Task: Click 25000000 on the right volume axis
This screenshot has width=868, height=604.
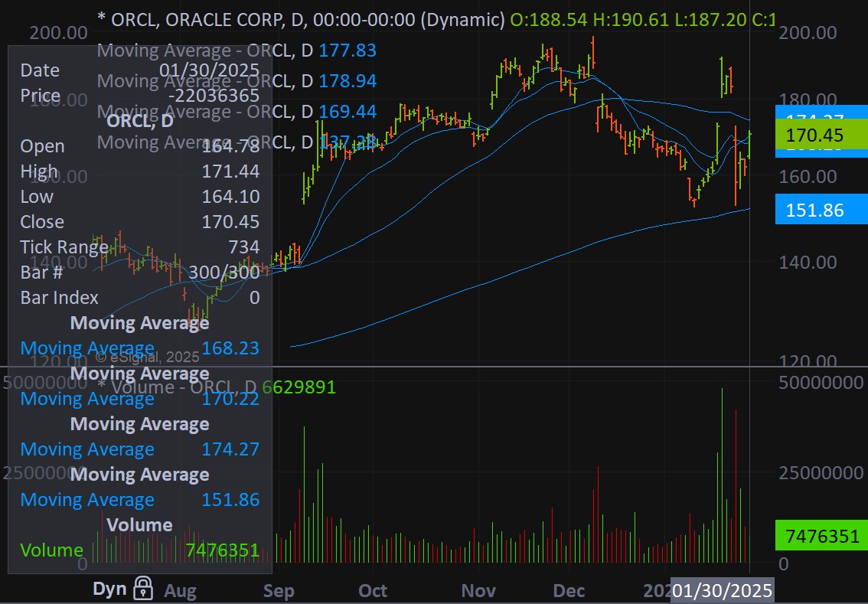Action: pos(821,472)
